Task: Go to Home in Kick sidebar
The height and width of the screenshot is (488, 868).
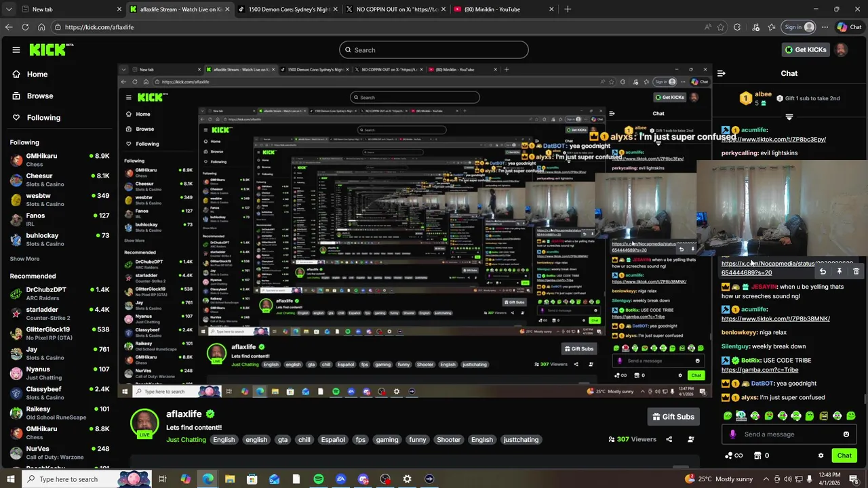Action: coord(37,74)
